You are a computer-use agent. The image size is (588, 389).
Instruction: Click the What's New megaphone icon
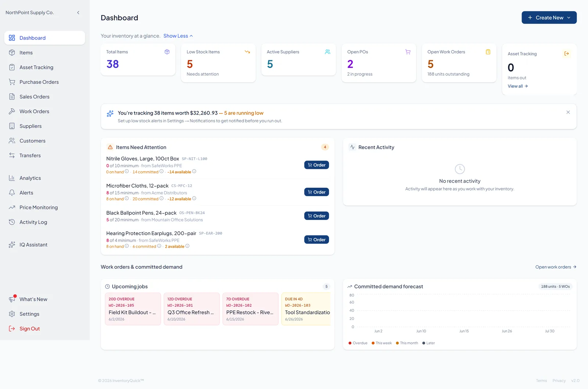(x=12, y=299)
